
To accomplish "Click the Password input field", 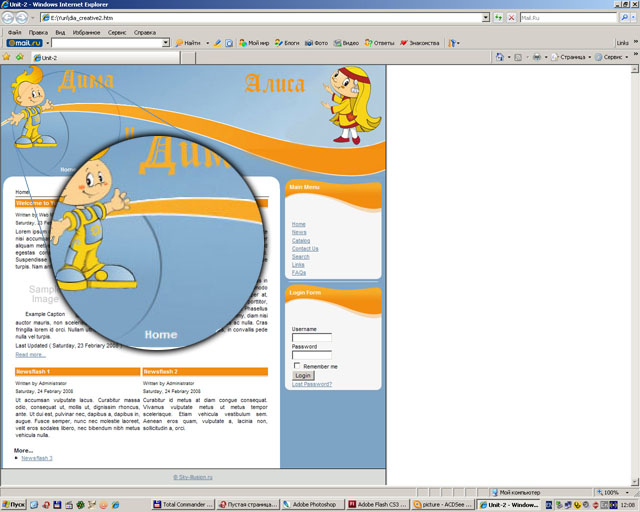I will coord(312,355).
